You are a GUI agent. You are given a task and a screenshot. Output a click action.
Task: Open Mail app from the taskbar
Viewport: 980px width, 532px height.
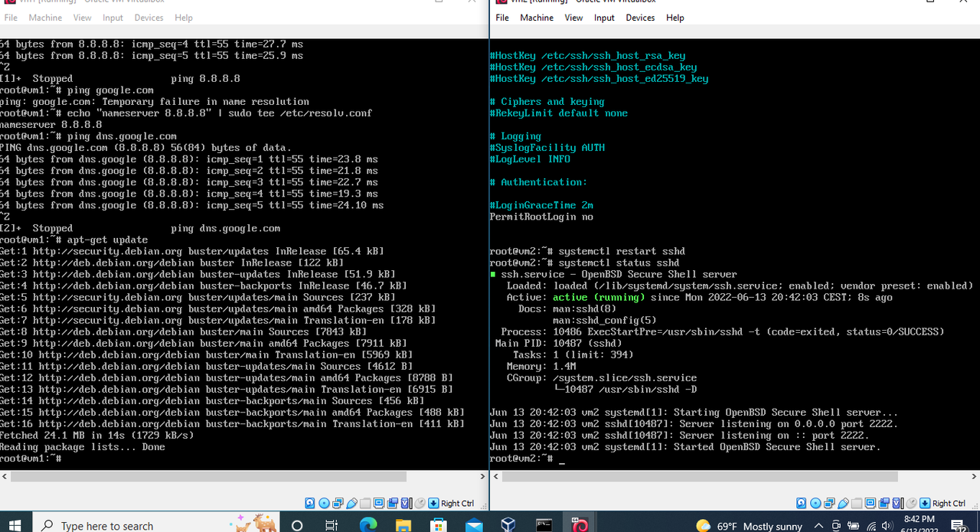click(474, 525)
